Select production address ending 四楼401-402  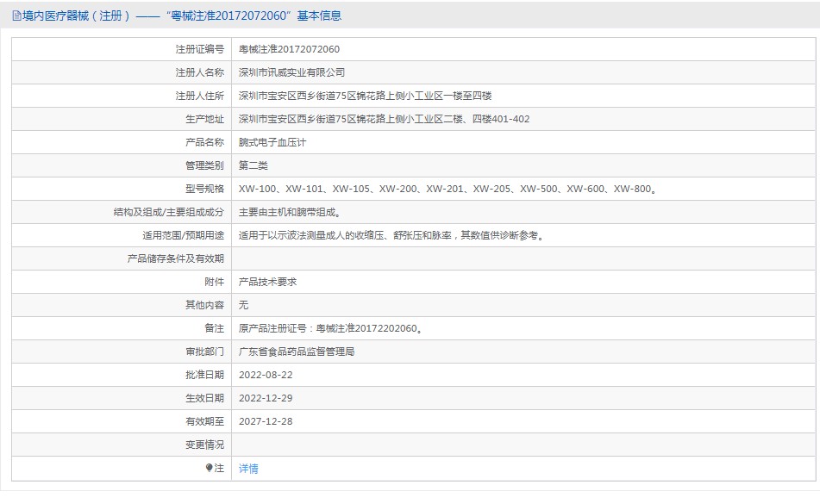385,119
